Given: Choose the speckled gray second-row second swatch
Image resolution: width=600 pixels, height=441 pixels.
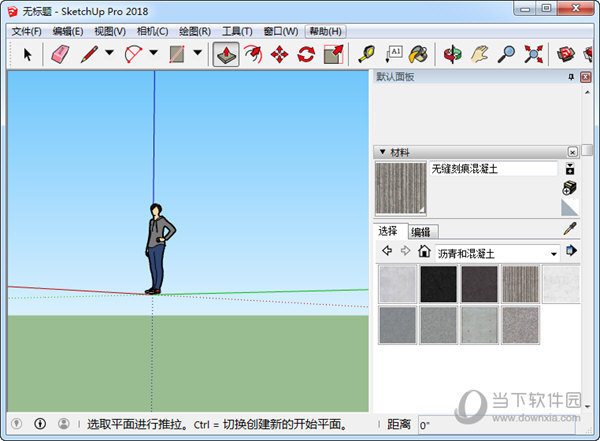Looking at the screenshot, I should pos(439,325).
